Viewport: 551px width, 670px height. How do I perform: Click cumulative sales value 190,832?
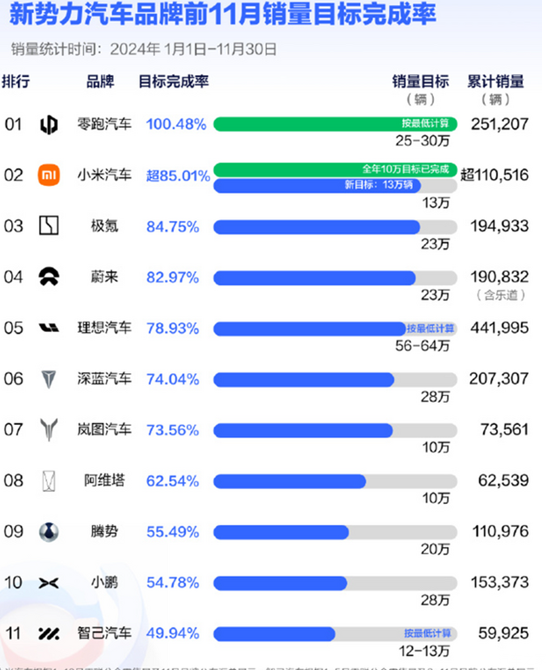pos(500,277)
